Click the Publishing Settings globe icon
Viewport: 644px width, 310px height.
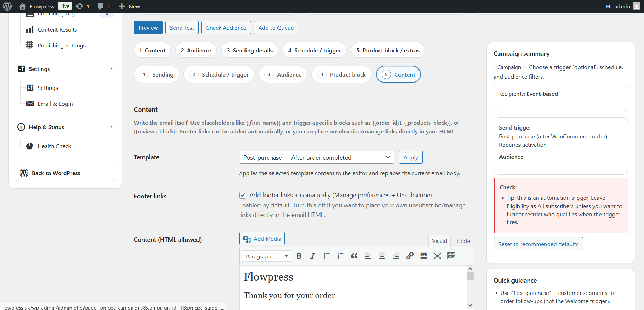pos(29,45)
